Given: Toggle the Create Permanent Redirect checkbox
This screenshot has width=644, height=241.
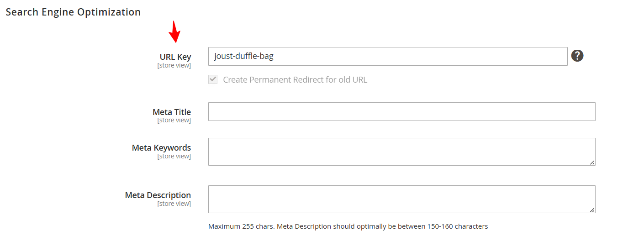Looking at the screenshot, I should click(x=213, y=79).
